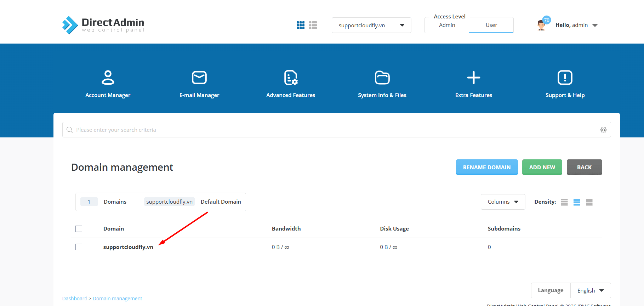Screen dimensions: 644x306
Task: Switch to grid icon layout view
Action: coord(301,25)
